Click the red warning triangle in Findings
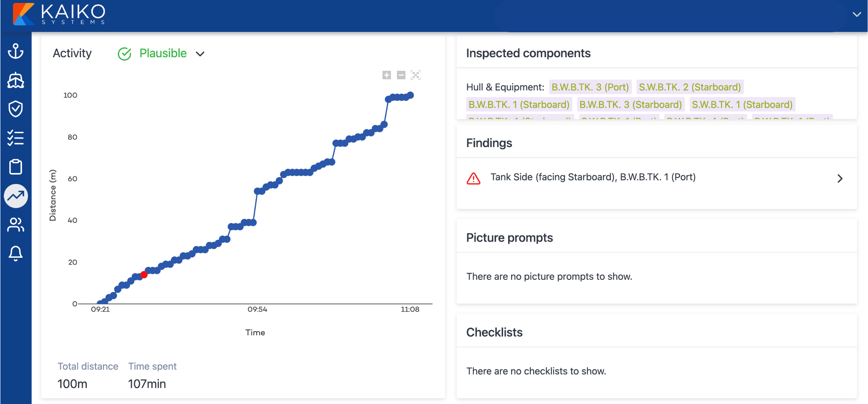The image size is (868, 404). point(474,178)
